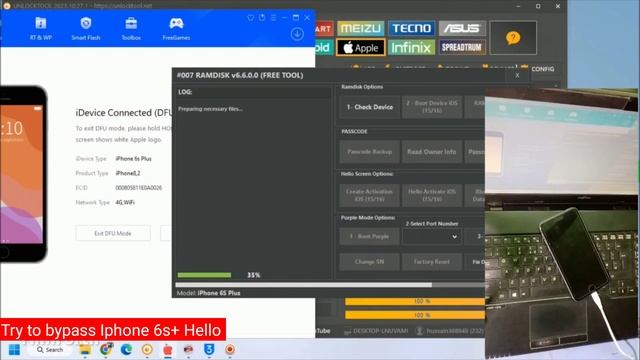Select the Infinix brand in UnlockTool

tap(411, 48)
